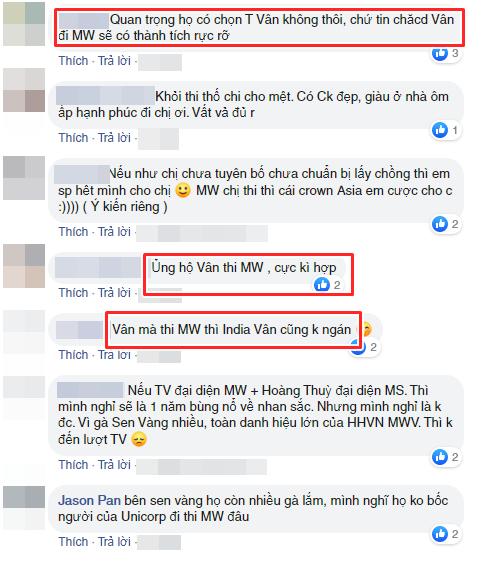494x561 pixels.
Task: Click 'Thích' under 'Nếu TV đại diện MW' comment
Action: pos(73,464)
